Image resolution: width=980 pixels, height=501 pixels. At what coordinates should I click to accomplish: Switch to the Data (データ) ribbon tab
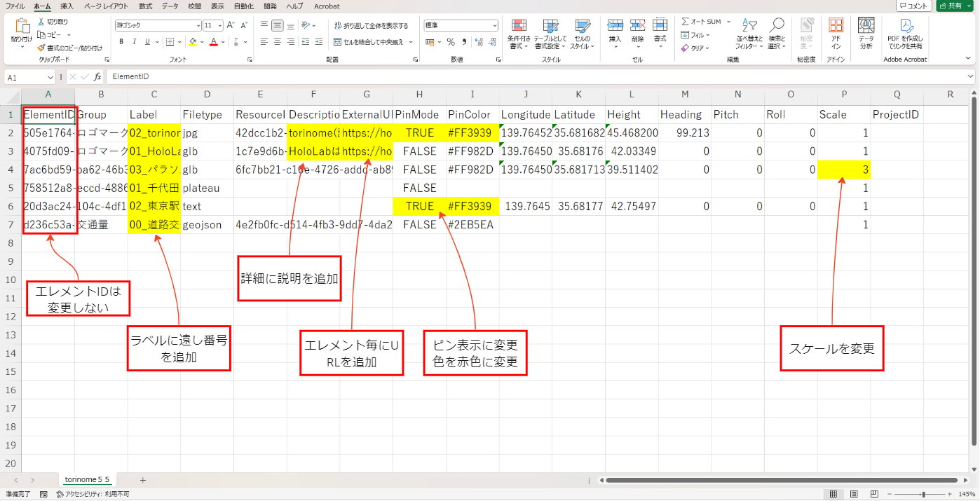point(170,6)
